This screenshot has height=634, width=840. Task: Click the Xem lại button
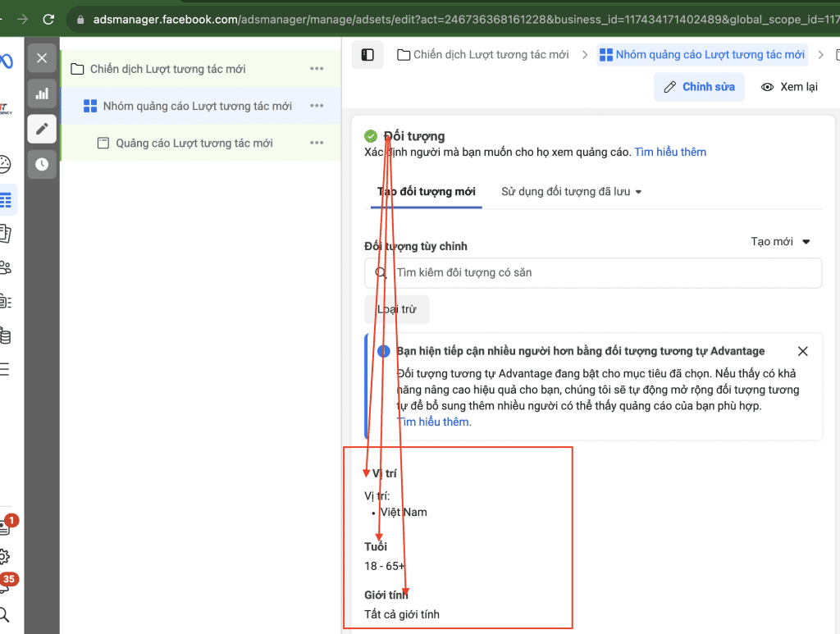pyautogui.click(x=790, y=87)
